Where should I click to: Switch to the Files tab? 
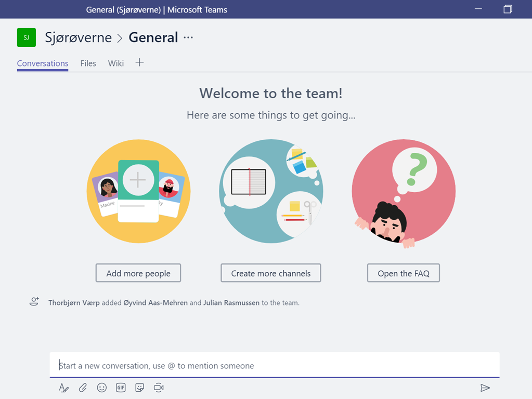(88, 63)
